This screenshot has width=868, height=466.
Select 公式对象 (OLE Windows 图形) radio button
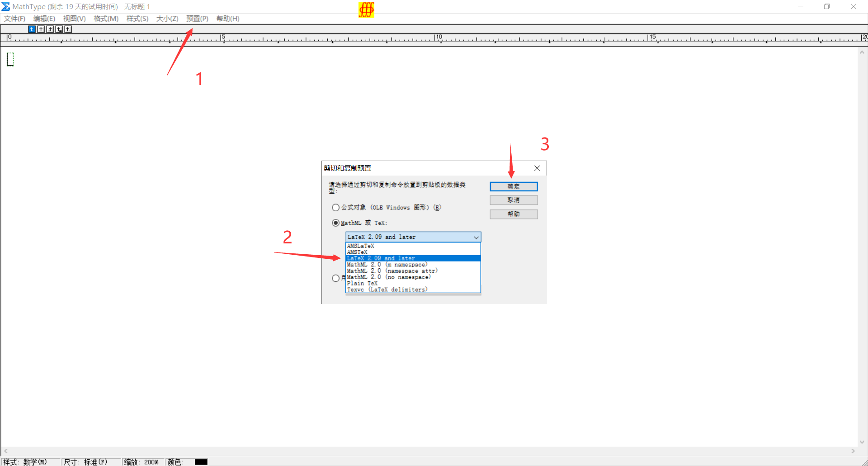coord(335,208)
